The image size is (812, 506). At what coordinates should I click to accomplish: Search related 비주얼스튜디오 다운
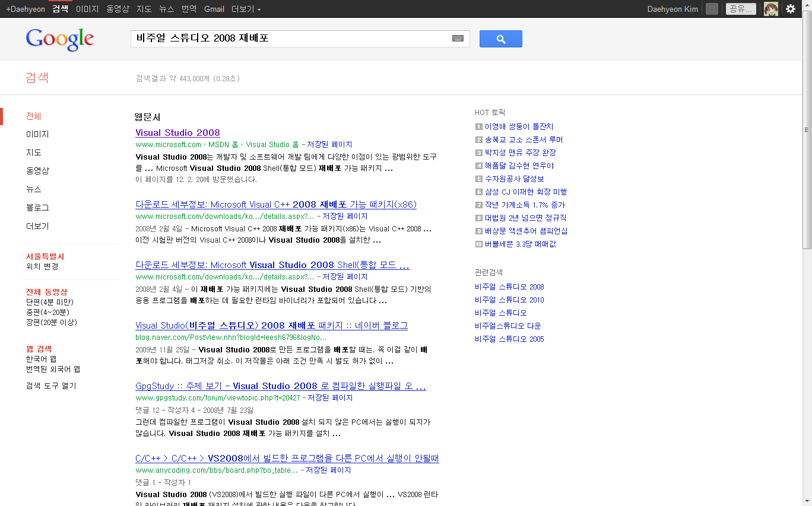click(x=508, y=326)
